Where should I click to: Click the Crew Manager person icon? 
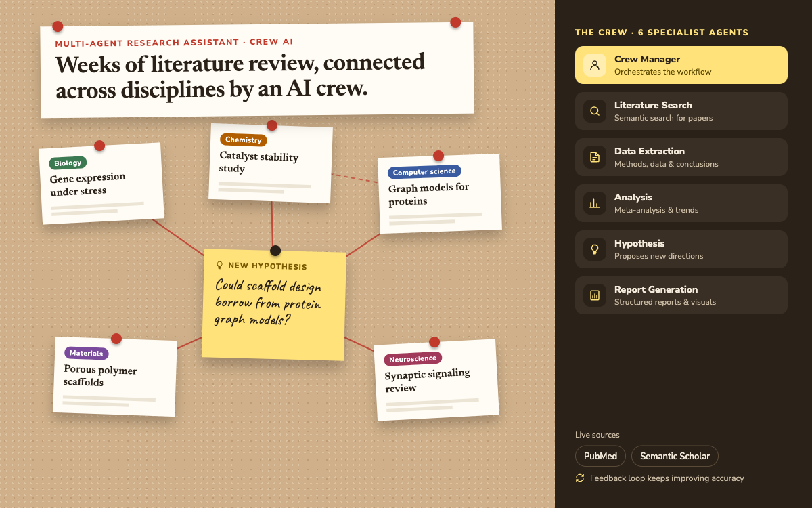595,65
